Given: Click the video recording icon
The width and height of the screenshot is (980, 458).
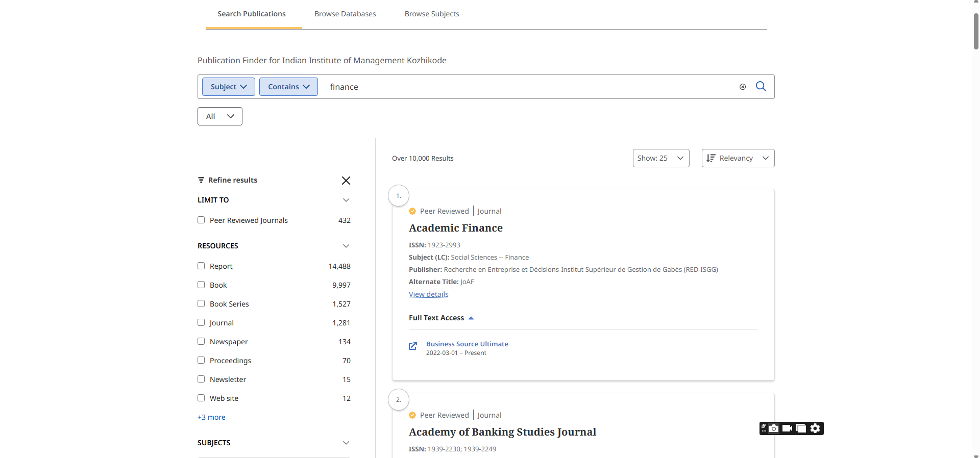Looking at the screenshot, I should (x=787, y=428).
